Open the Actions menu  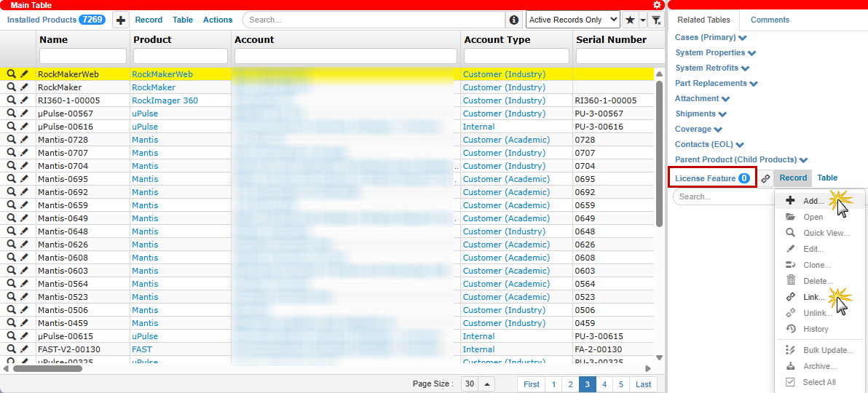(218, 20)
